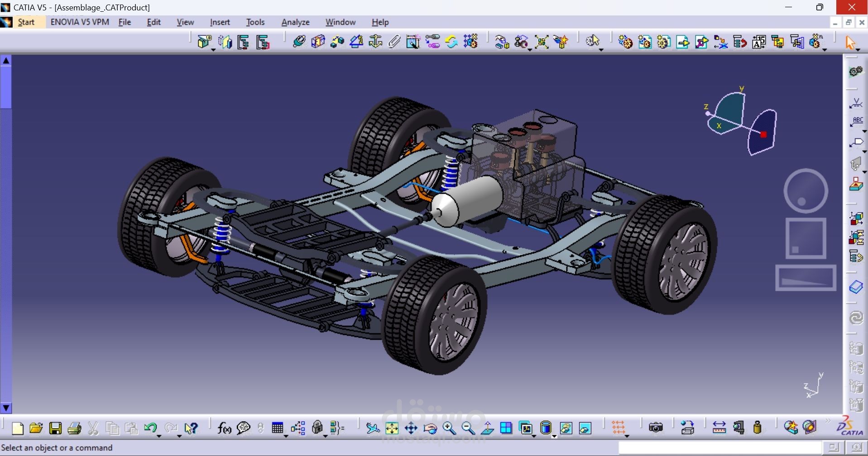Expand the quick view icon dropdown arrow
This screenshot has width=868, height=456.
tap(534, 436)
